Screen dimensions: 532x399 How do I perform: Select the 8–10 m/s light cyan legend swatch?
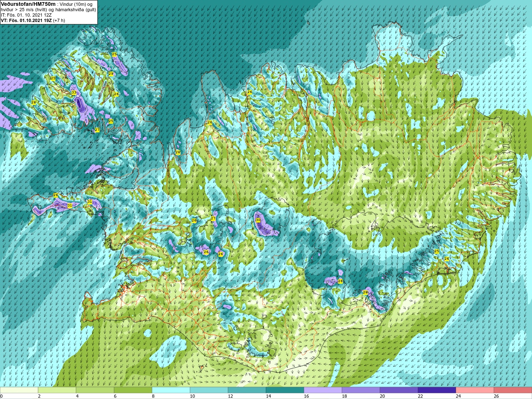click(x=171, y=390)
